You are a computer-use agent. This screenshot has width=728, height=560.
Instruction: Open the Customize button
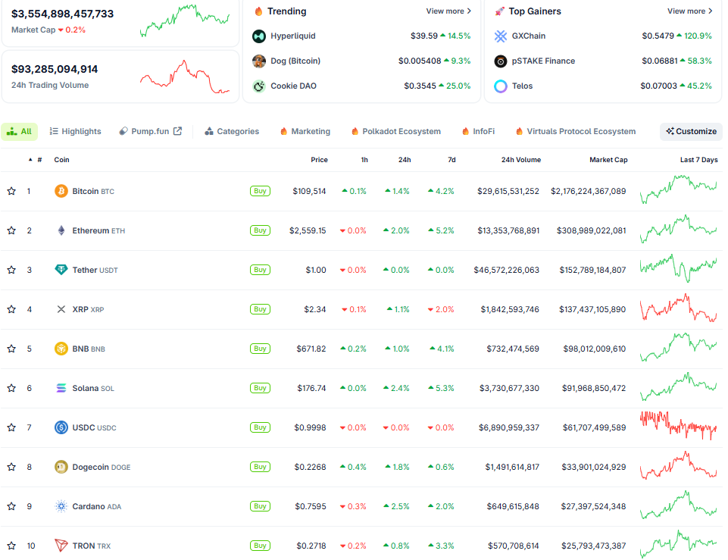[691, 131]
